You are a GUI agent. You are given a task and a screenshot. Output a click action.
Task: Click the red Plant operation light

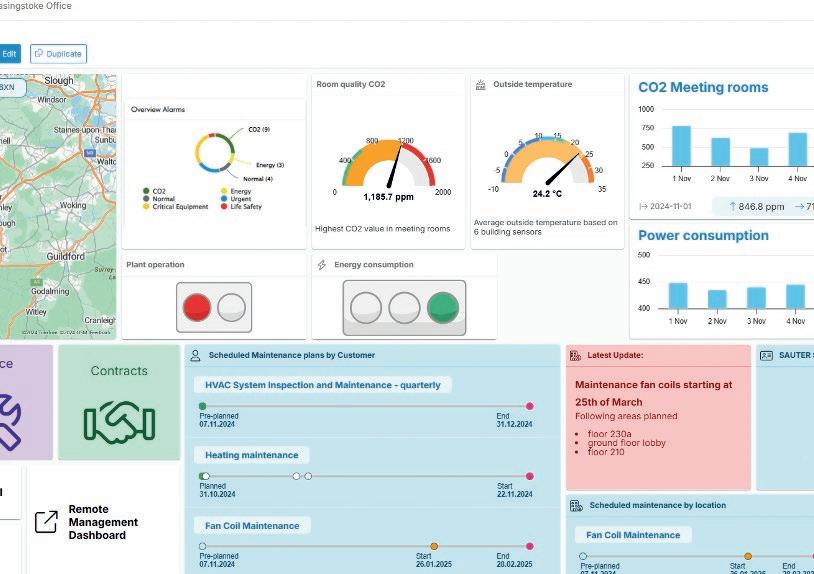pos(197,307)
